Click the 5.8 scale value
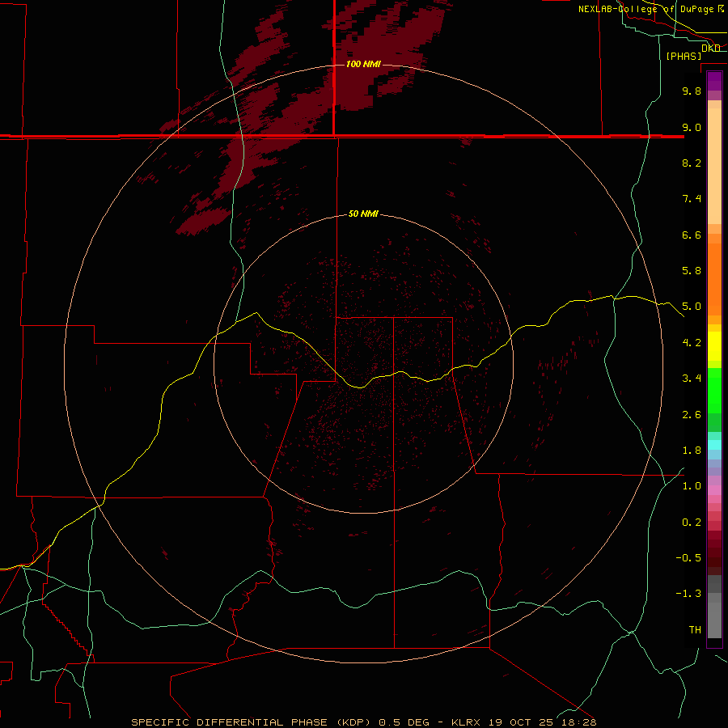The height and width of the screenshot is (728, 728). point(692,271)
